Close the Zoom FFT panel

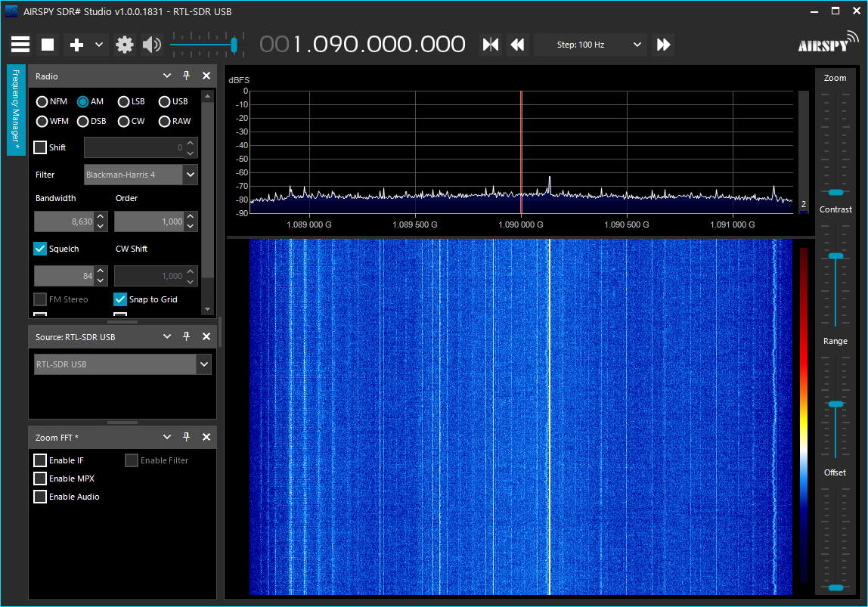pos(206,437)
